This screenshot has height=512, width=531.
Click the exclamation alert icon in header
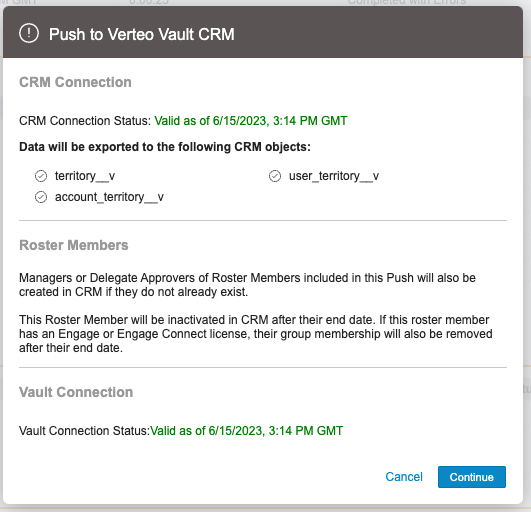(29, 33)
